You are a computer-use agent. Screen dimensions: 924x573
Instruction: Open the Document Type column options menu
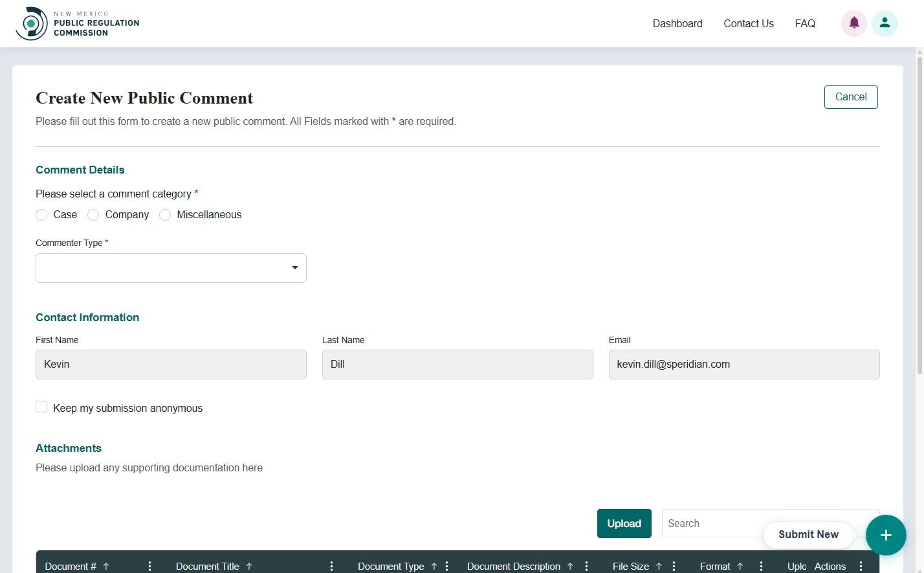click(446, 566)
